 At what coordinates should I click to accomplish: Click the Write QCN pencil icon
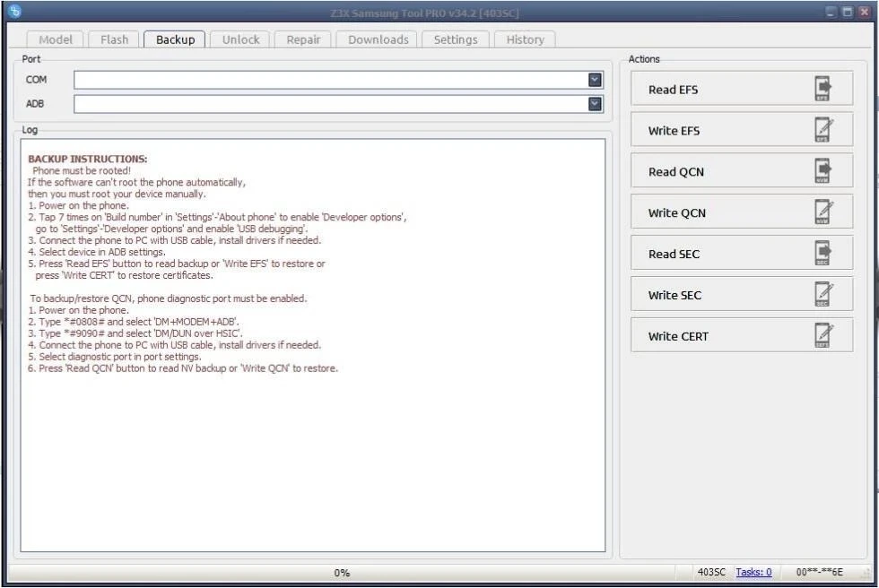pyautogui.click(x=822, y=212)
